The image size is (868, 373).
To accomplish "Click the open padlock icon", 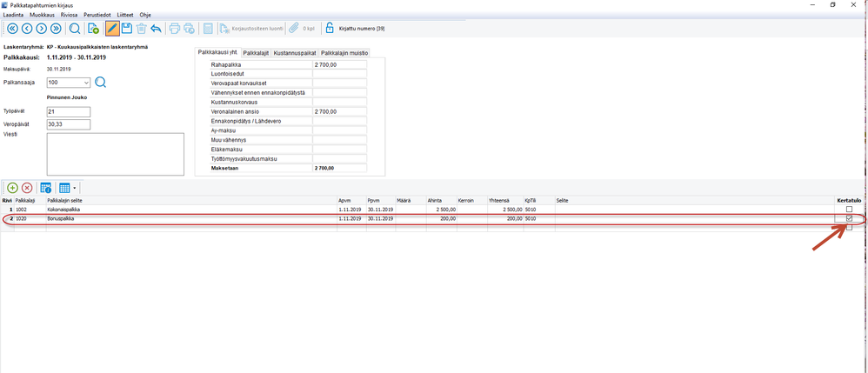I will click(x=329, y=28).
